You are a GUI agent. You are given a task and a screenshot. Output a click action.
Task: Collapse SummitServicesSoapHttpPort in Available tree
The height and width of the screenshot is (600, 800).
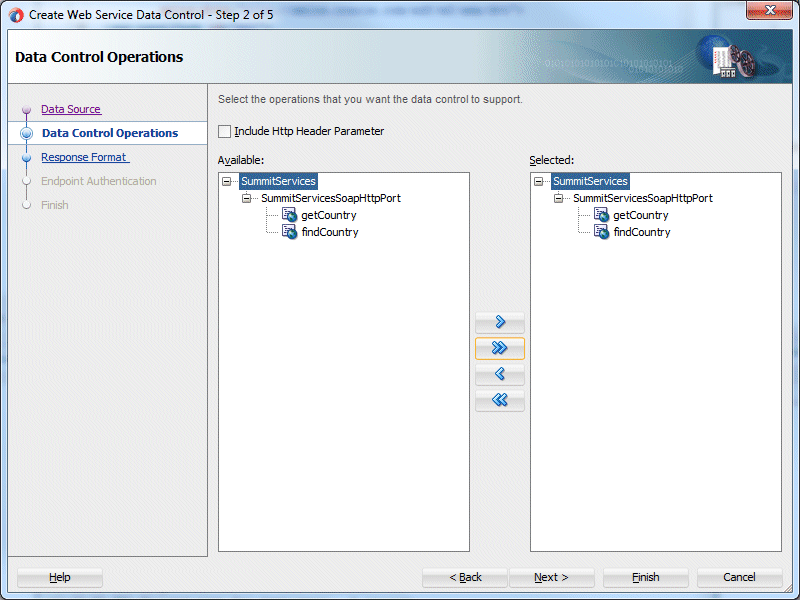pos(246,198)
